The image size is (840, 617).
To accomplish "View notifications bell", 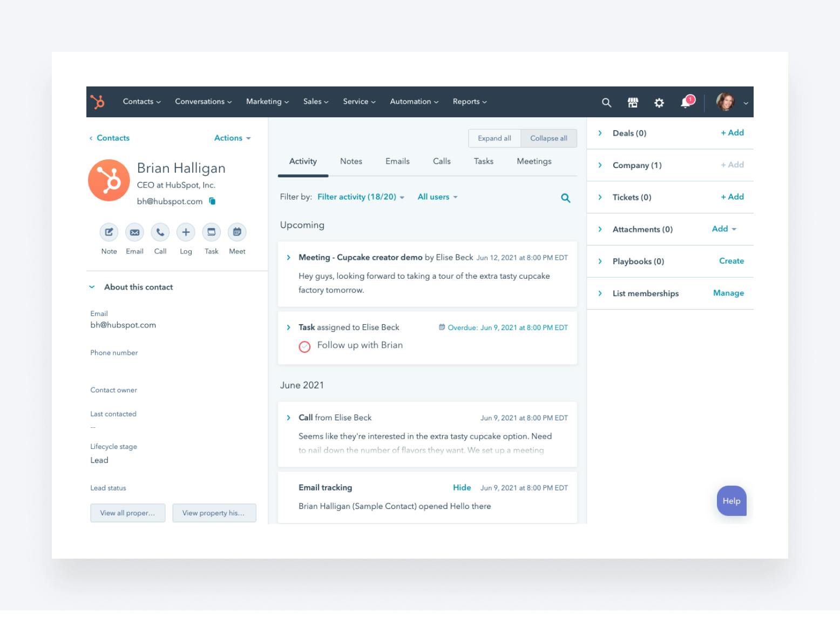I will pyautogui.click(x=686, y=102).
